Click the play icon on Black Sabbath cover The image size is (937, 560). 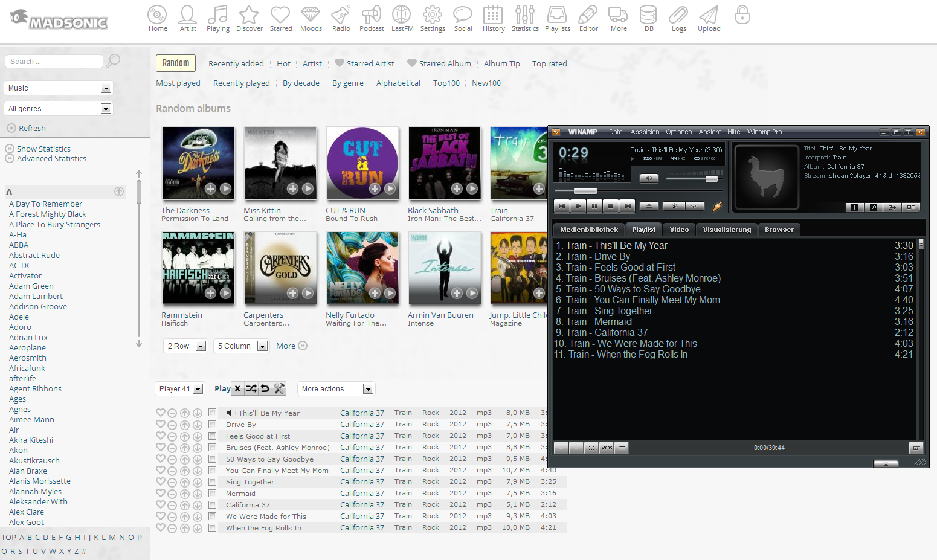tap(472, 188)
